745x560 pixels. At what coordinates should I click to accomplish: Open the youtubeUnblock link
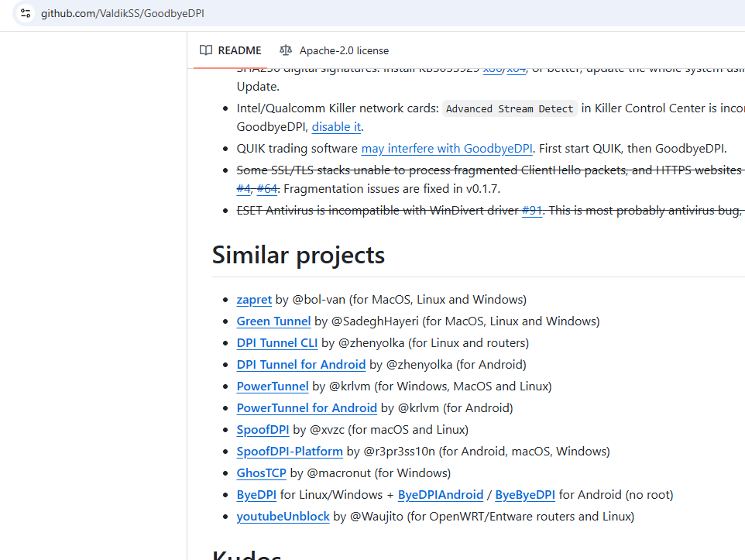point(283,517)
